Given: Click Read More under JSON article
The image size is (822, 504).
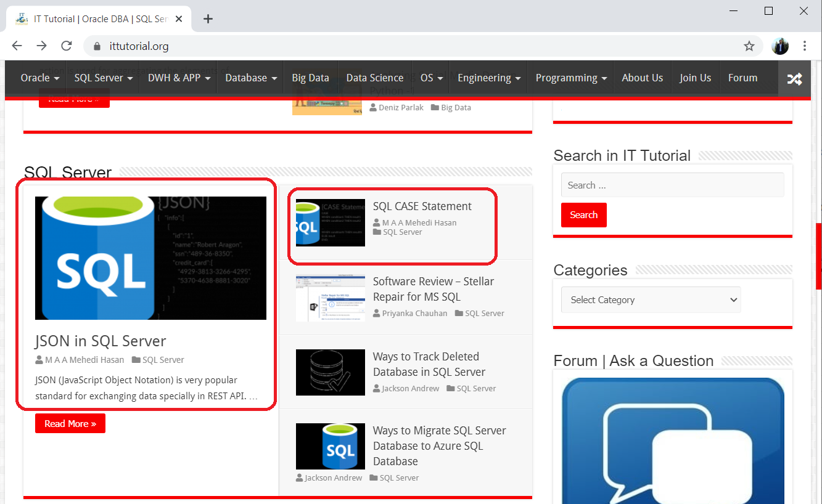Looking at the screenshot, I should coord(70,423).
